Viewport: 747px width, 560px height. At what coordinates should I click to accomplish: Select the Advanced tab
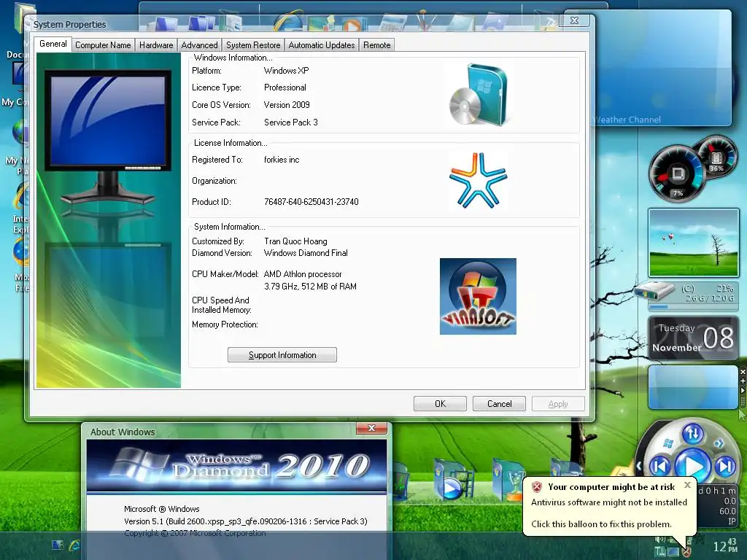[x=199, y=45]
